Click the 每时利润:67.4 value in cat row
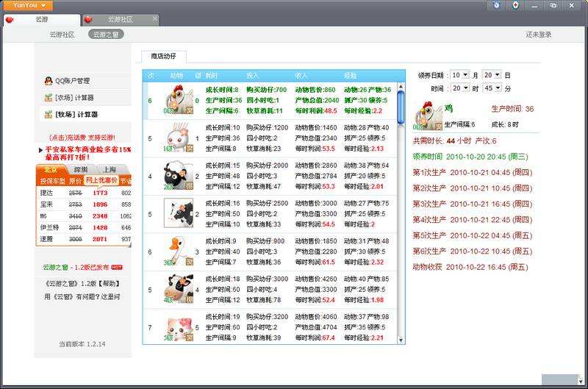The height and width of the screenshot is (389, 588). (315, 338)
